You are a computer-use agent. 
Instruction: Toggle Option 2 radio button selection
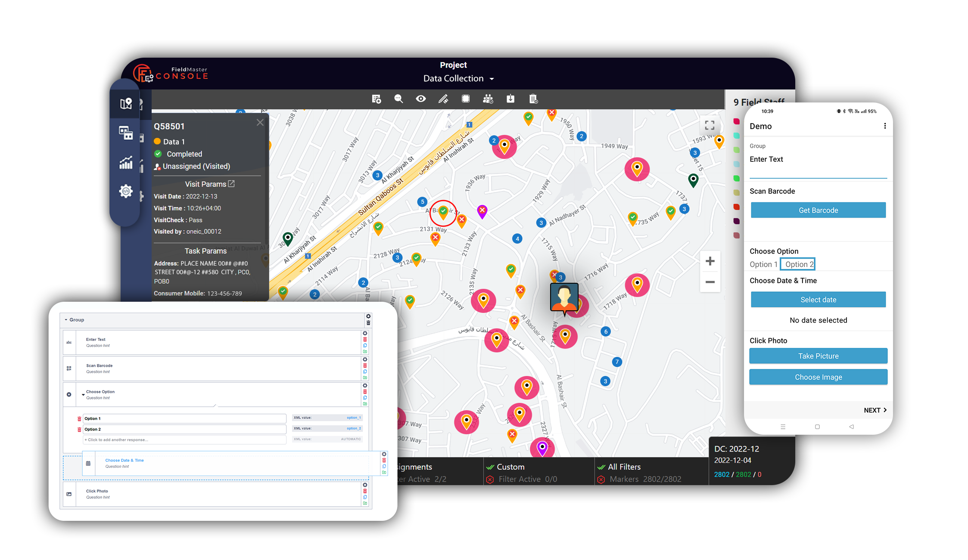click(x=799, y=264)
